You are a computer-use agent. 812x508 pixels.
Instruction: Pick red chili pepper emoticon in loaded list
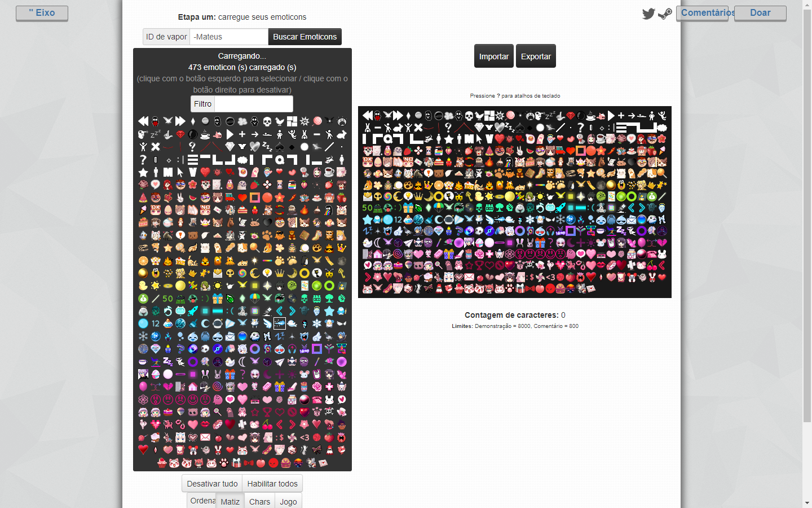pos(292,198)
